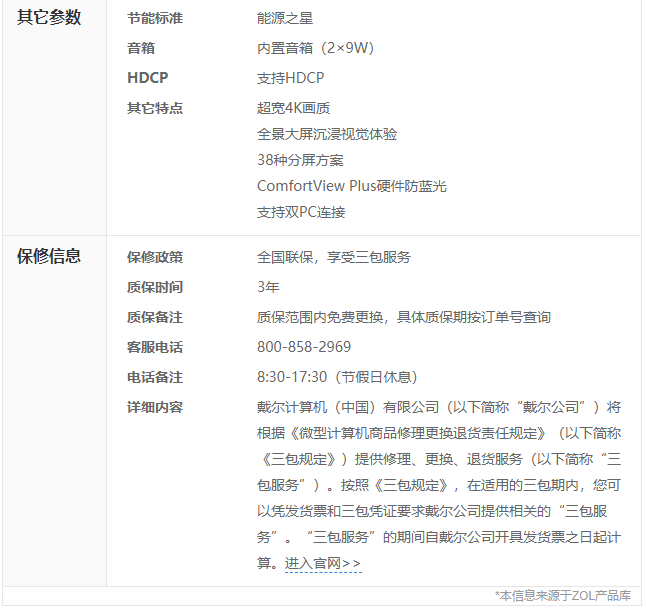Select the 支持HDCP value text
This screenshot has width=646, height=611.
(x=290, y=78)
